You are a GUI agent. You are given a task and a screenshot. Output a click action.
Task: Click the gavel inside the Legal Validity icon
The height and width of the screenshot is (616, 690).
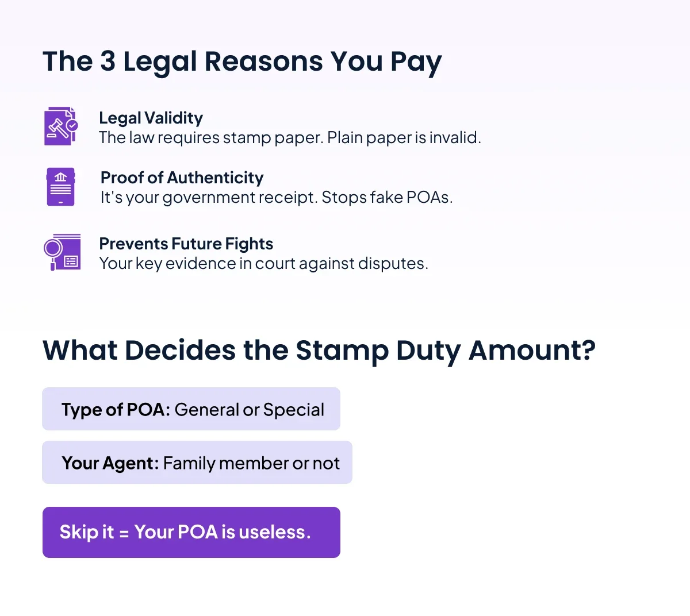click(x=57, y=128)
